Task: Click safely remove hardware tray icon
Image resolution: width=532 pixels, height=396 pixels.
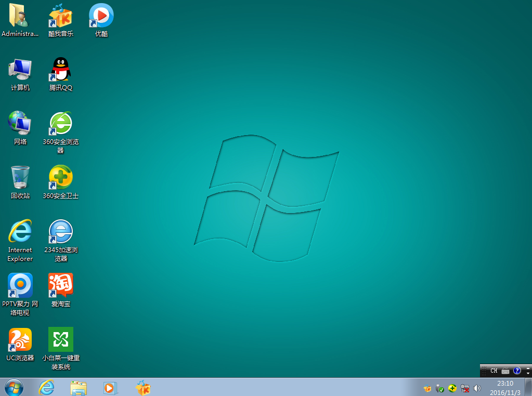Action: pyautogui.click(x=440, y=389)
